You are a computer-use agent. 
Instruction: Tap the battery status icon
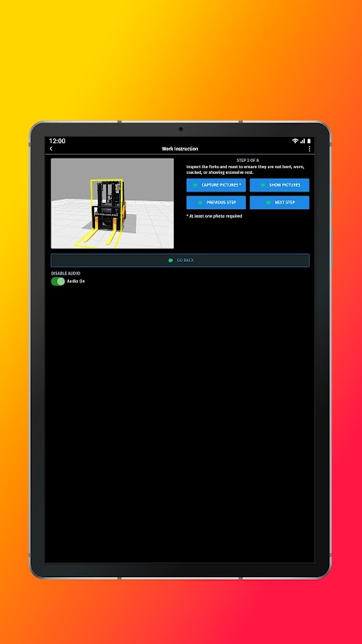coord(309,141)
